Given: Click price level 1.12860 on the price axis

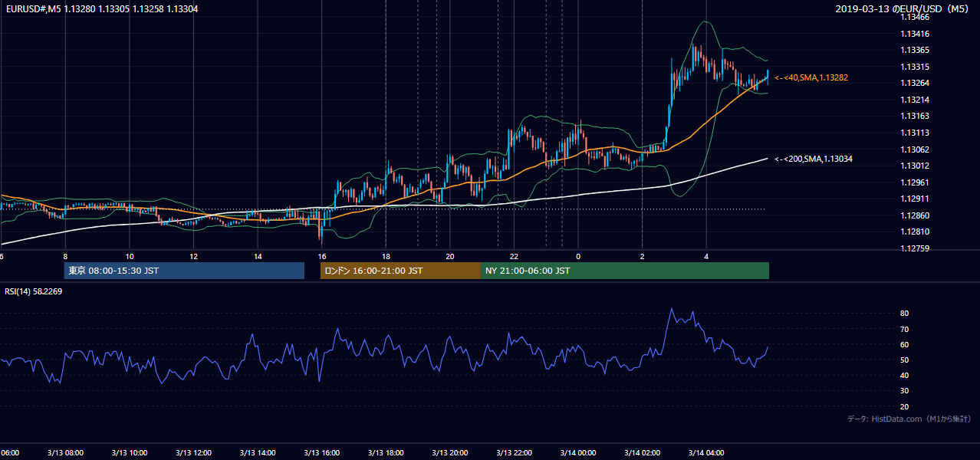Looking at the screenshot, I should click(916, 215).
